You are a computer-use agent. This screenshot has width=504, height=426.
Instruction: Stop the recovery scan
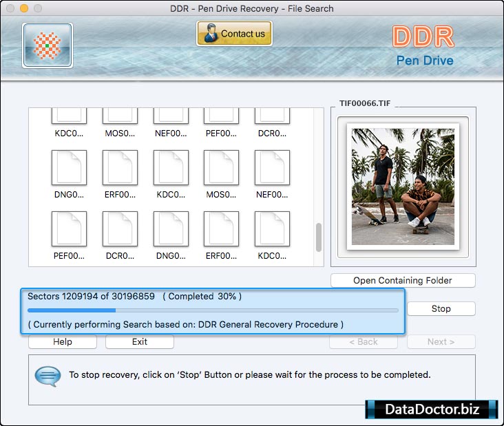coord(441,309)
